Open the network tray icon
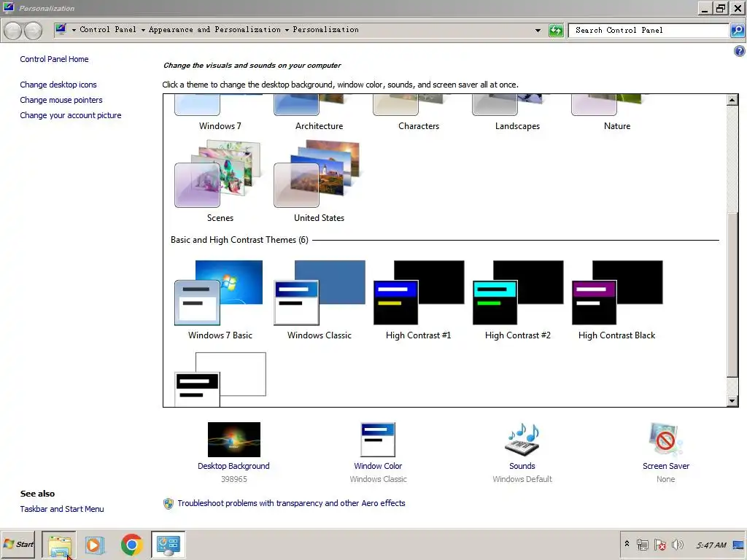Screen dimensions: 747x560 point(643,544)
